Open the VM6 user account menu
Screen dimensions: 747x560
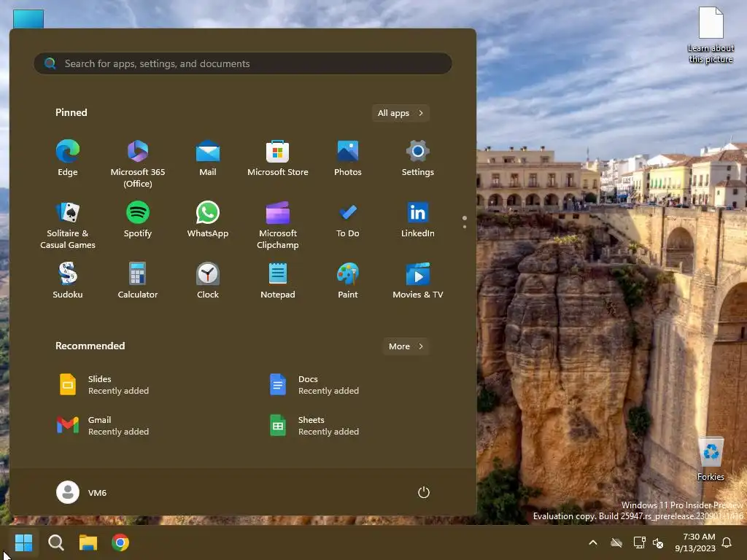tap(82, 492)
